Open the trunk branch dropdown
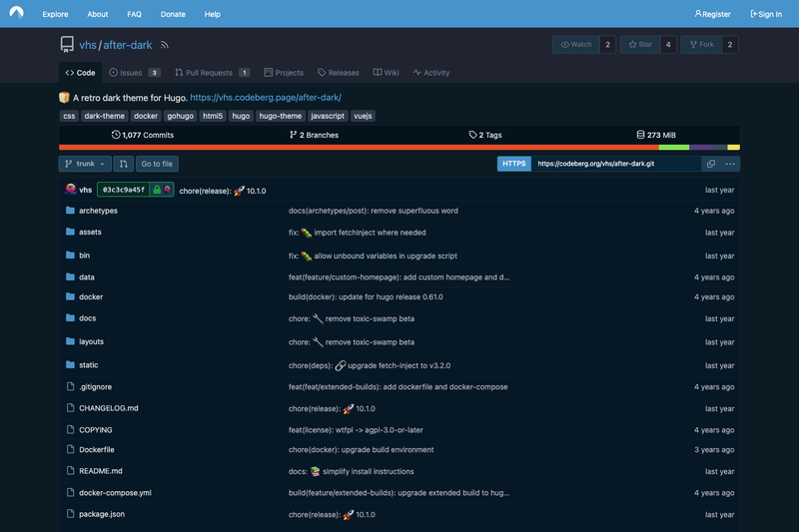Screen dimensions: 799x532 [85, 164]
